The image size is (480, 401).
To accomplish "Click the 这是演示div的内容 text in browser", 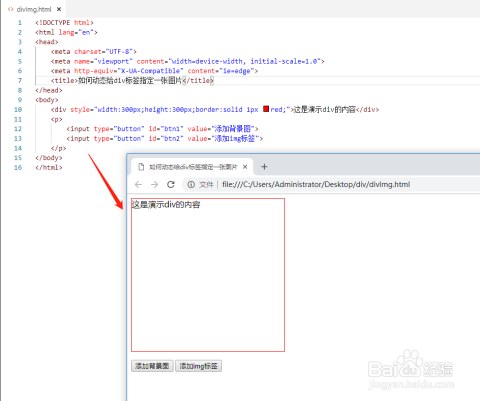I will (166, 205).
